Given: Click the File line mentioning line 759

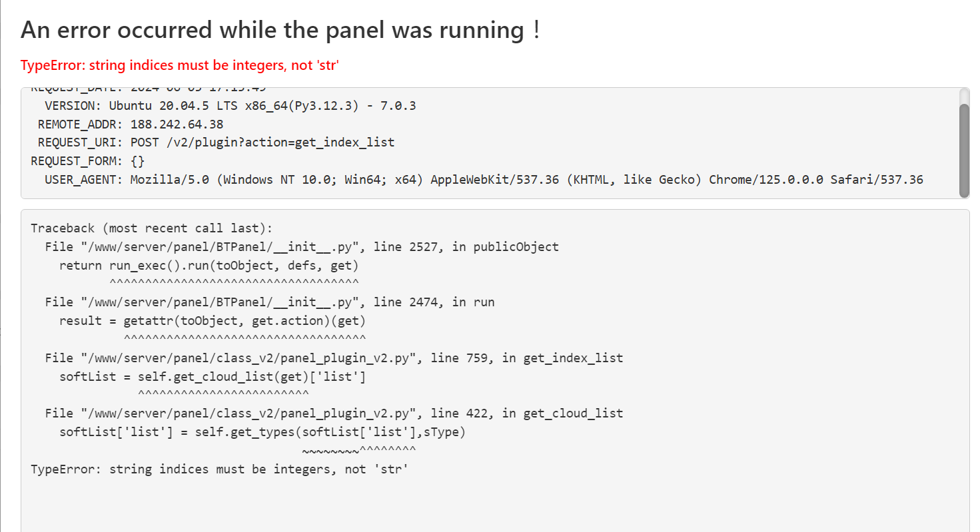Looking at the screenshot, I should 333,358.
